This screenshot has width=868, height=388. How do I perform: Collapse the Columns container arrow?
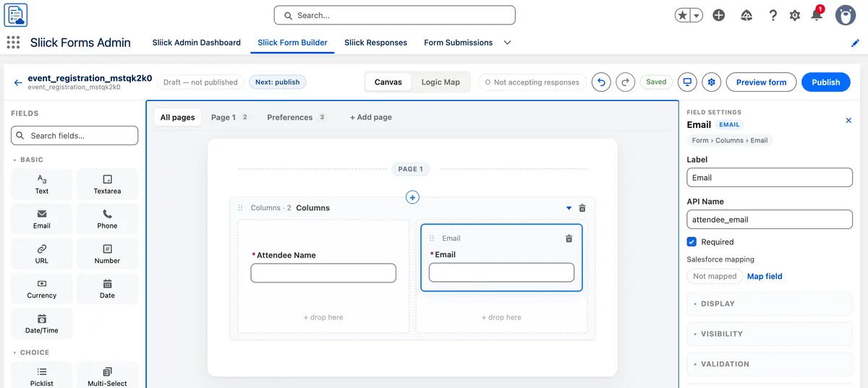click(x=569, y=208)
